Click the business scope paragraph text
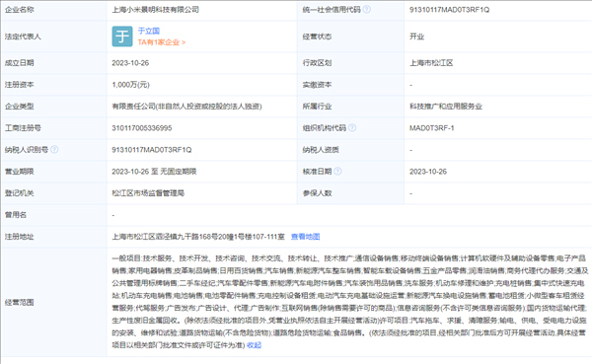Image resolution: width=592 pixels, height=364 pixels. click(349, 301)
